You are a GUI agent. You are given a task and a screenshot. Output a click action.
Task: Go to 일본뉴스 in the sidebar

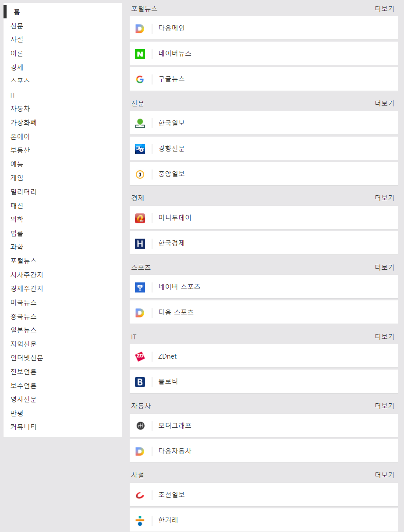pyautogui.click(x=24, y=330)
